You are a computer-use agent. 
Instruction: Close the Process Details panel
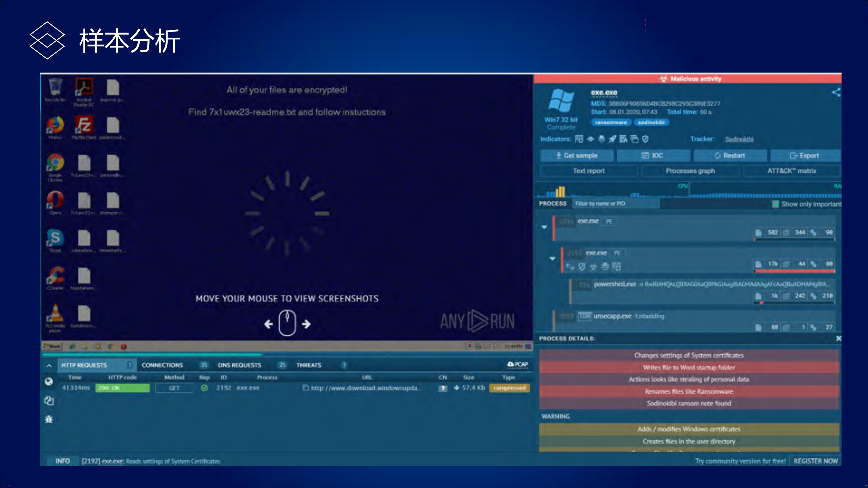[x=838, y=338]
